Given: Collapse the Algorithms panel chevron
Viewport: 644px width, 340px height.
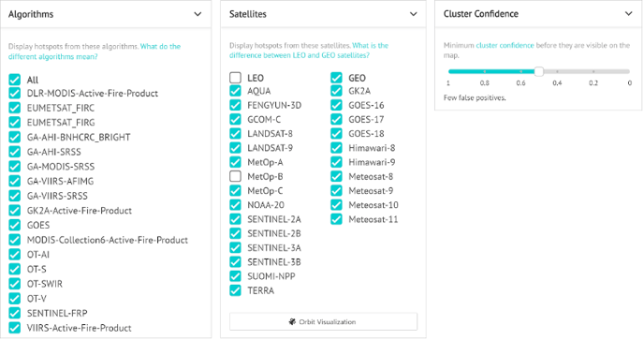Looking at the screenshot, I should tap(198, 14).
